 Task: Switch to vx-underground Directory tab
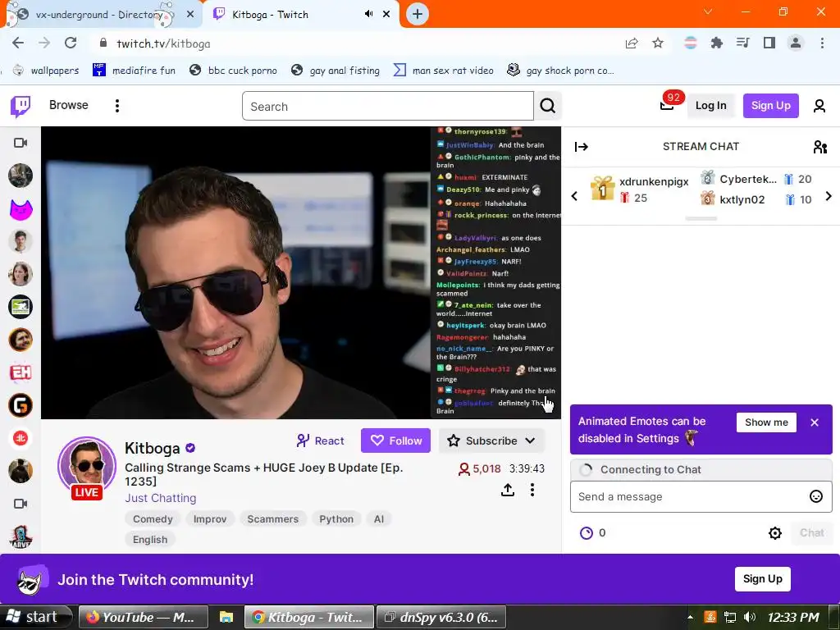pyautogui.click(x=99, y=15)
